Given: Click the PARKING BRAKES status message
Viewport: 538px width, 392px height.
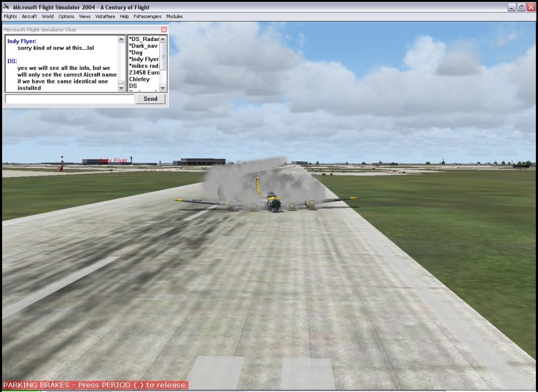Looking at the screenshot, I should pyautogui.click(x=95, y=385).
